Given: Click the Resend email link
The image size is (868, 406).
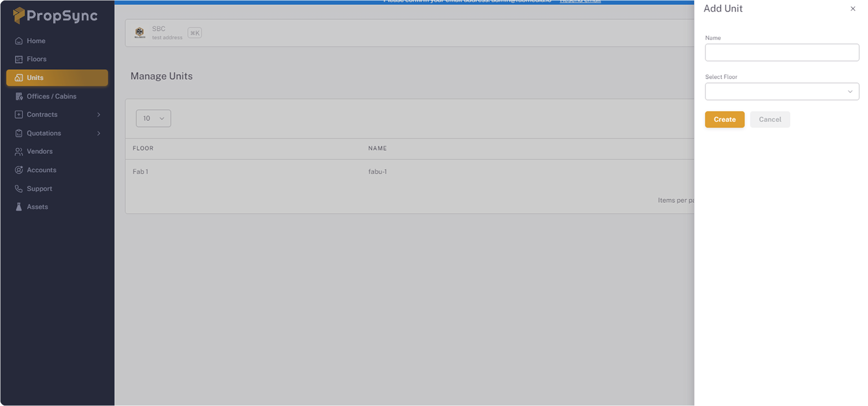Looking at the screenshot, I should pos(580,2).
